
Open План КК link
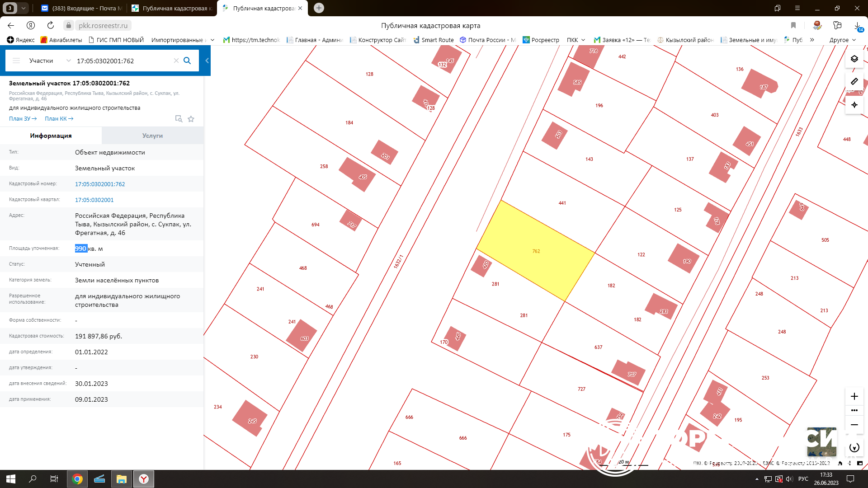point(59,118)
